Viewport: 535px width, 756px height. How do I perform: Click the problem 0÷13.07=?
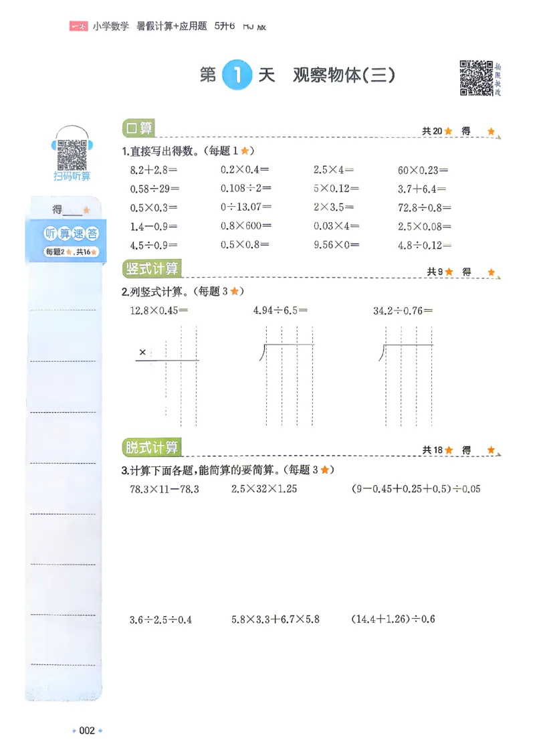point(246,207)
